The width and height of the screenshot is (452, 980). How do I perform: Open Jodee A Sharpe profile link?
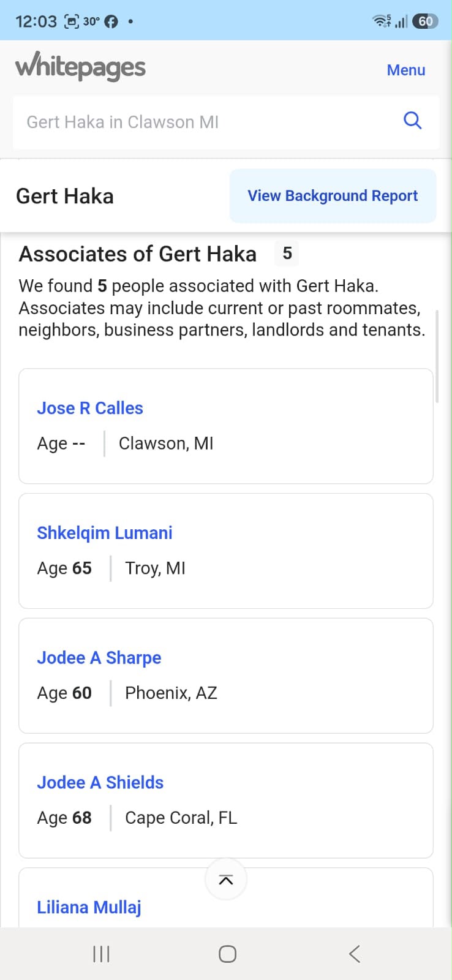99,658
